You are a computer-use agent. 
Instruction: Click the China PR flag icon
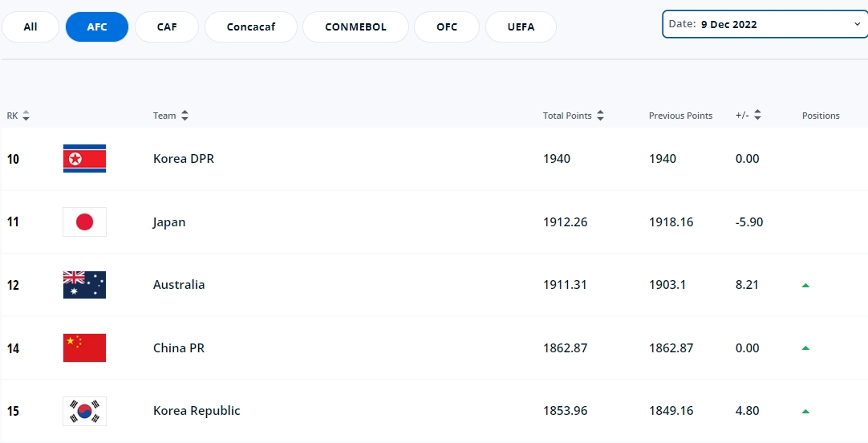[x=84, y=348]
